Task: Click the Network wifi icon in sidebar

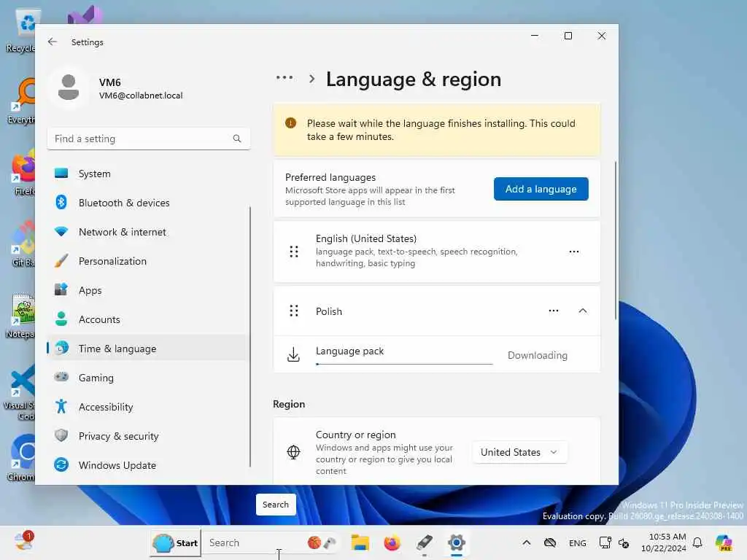Action: pyautogui.click(x=61, y=232)
